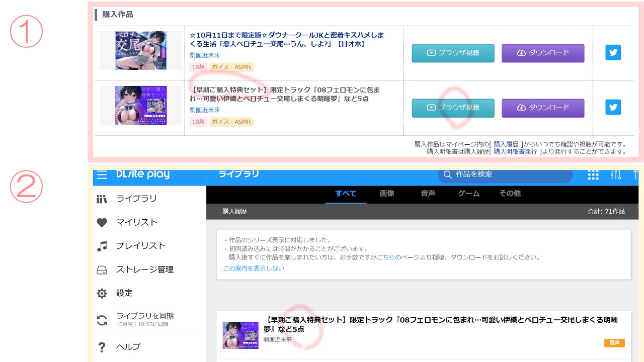This screenshot has width=644, height=362.
Task: Open the 早期ご購入特典セット title link in purchases
Action: click(286, 95)
